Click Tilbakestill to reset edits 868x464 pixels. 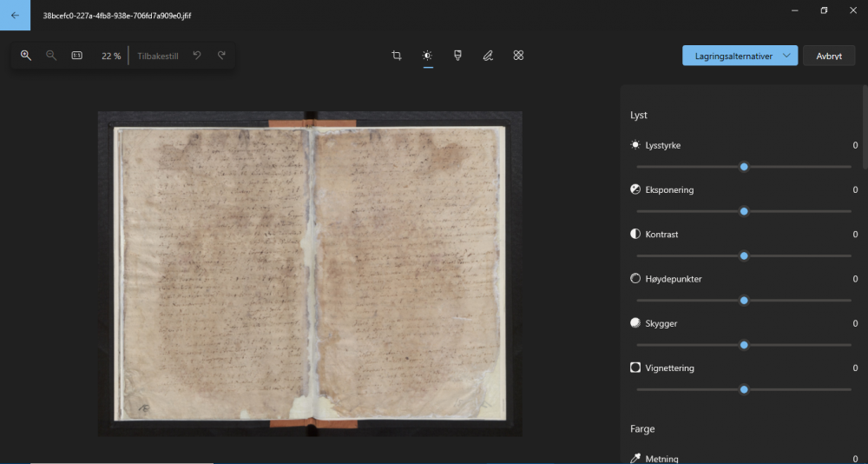[158, 56]
